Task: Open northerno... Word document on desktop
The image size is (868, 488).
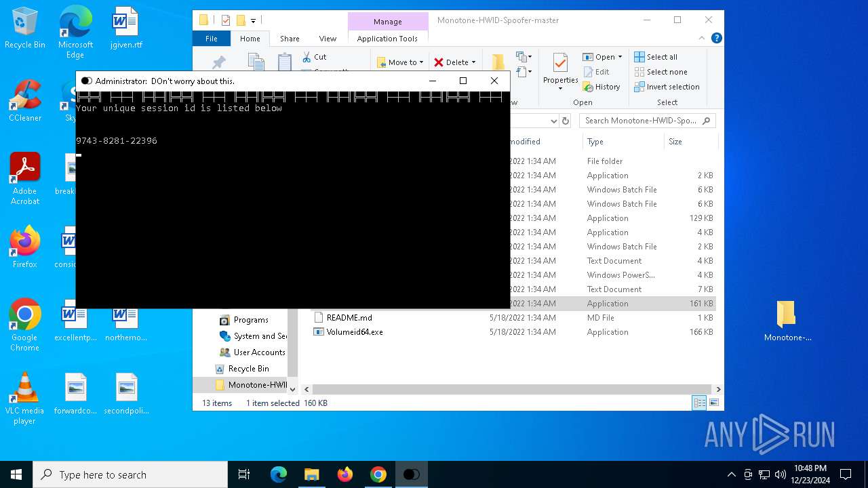Action: click(x=125, y=321)
